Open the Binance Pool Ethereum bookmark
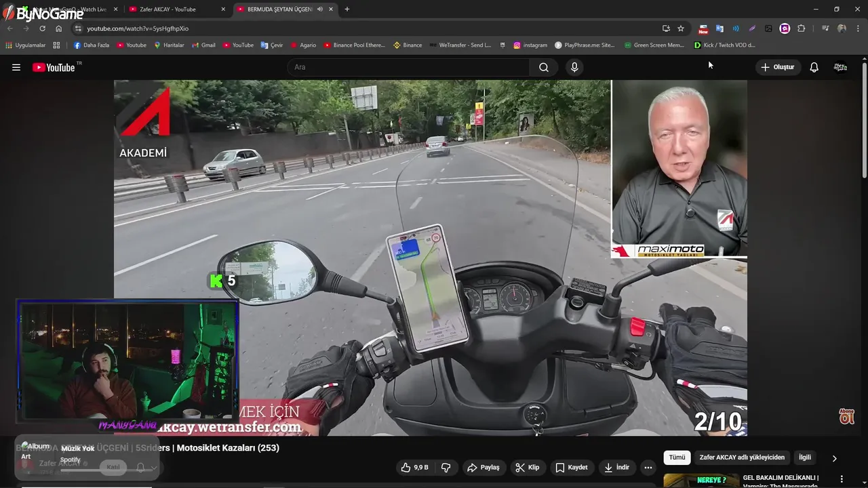 click(x=354, y=45)
